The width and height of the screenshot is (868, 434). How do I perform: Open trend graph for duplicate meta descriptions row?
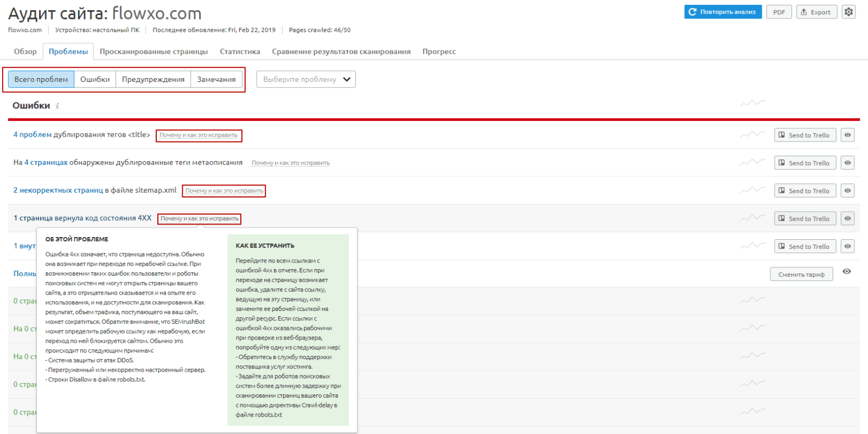753,162
